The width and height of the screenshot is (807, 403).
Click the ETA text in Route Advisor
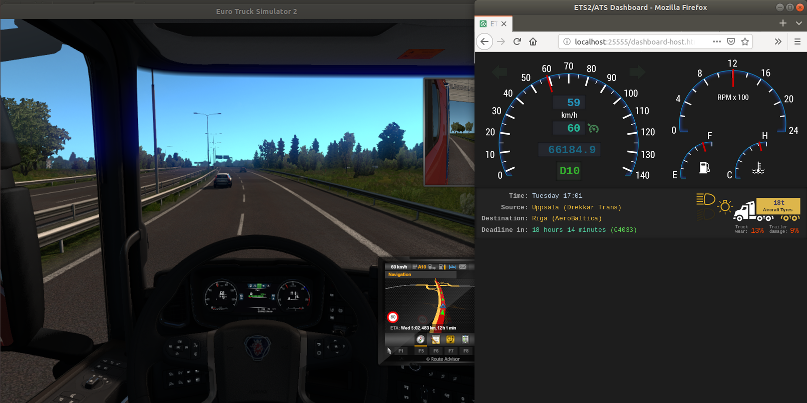[x=423, y=328]
